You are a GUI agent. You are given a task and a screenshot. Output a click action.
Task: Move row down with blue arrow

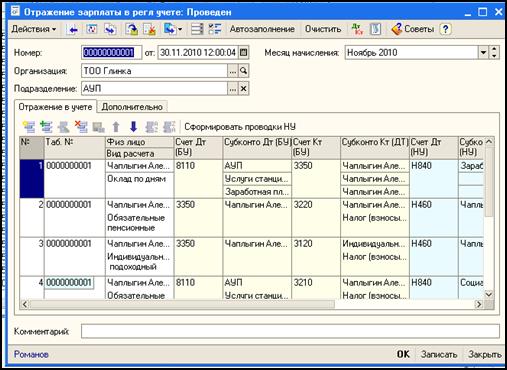pyautogui.click(x=133, y=127)
